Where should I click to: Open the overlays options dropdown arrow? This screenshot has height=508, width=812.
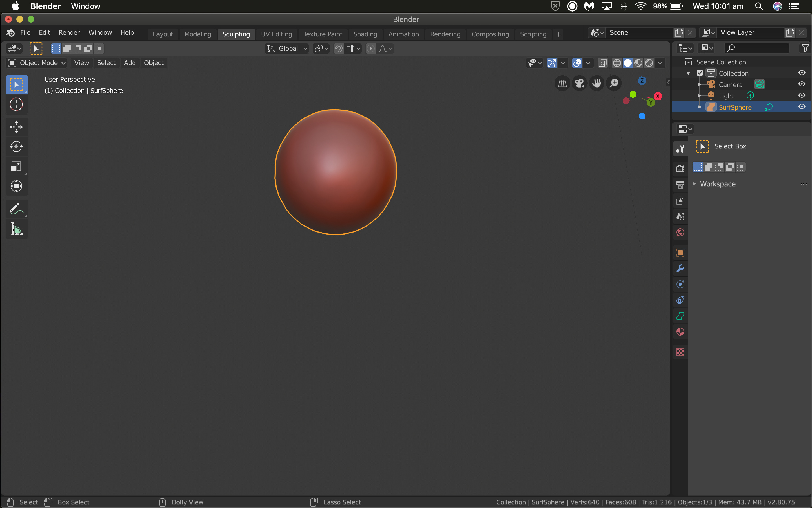[588, 63]
